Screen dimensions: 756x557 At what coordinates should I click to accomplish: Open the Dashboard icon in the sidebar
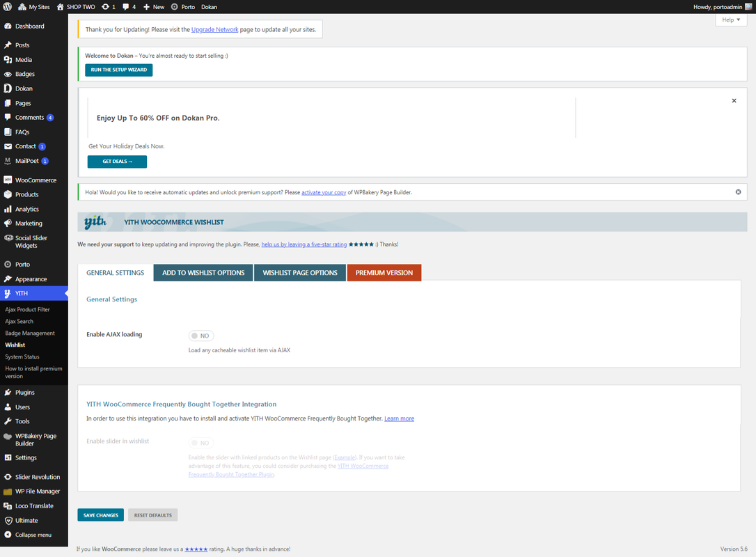(8, 26)
